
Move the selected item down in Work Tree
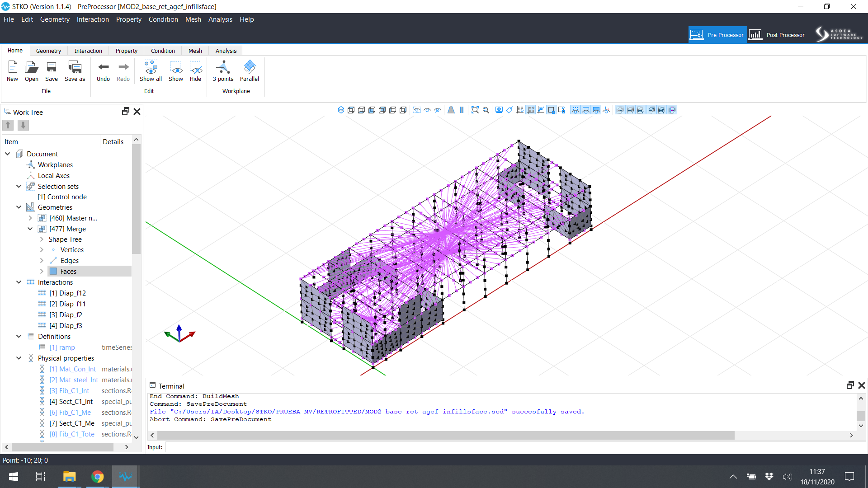coord(23,125)
